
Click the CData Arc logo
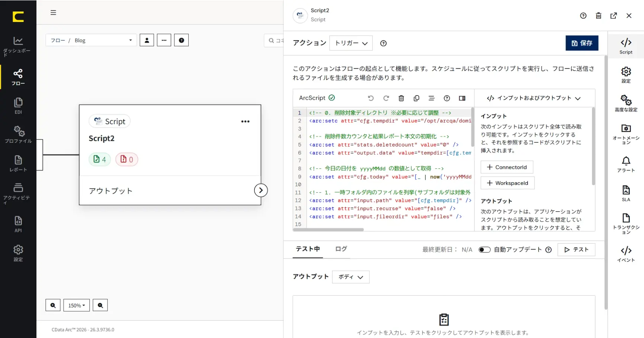pyautogui.click(x=18, y=17)
